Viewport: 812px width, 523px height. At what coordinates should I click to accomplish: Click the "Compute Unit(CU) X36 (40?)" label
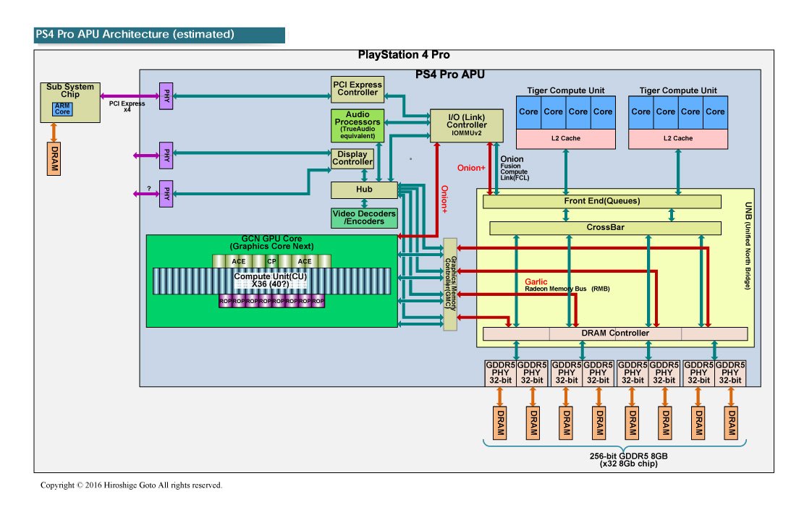[271, 280]
